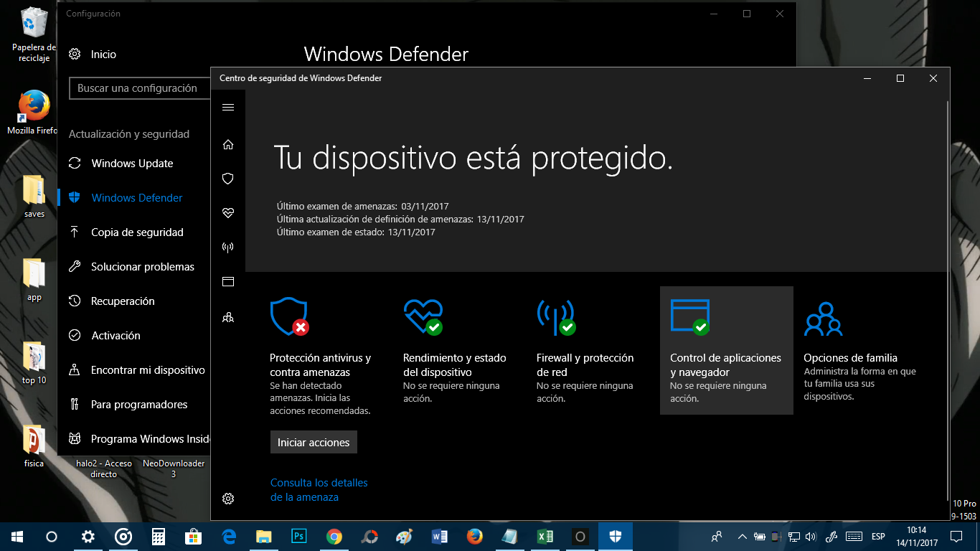Open Firewall y protección de red
This screenshot has height=551, width=980.
point(585,365)
